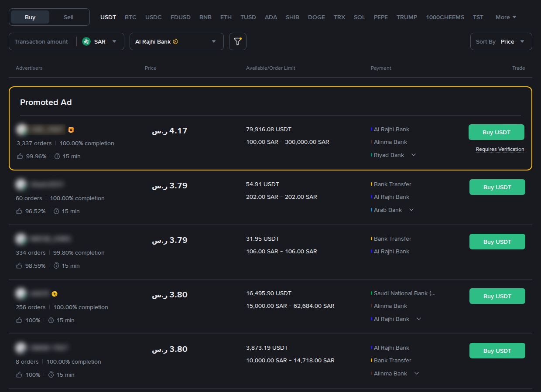Select the USDT coin tab
The height and width of the screenshot is (392, 541).
tap(108, 17)
